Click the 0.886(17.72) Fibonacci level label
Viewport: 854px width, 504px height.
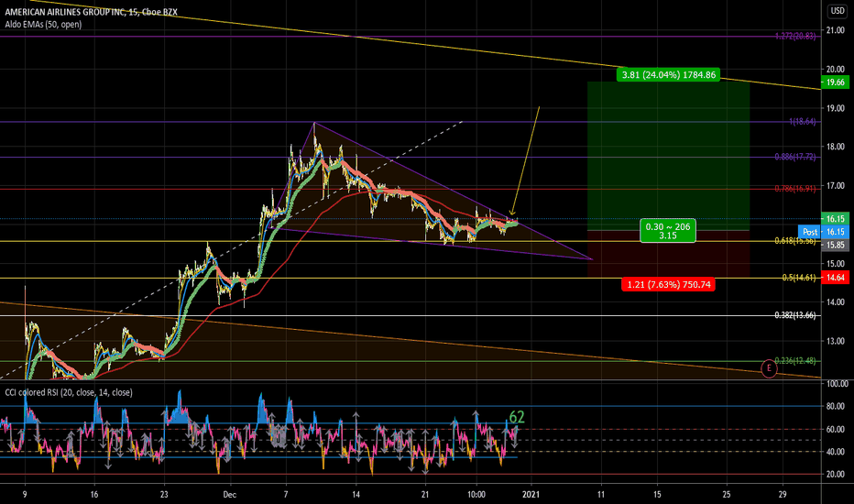pyautogui.click(x=795, y=157)
